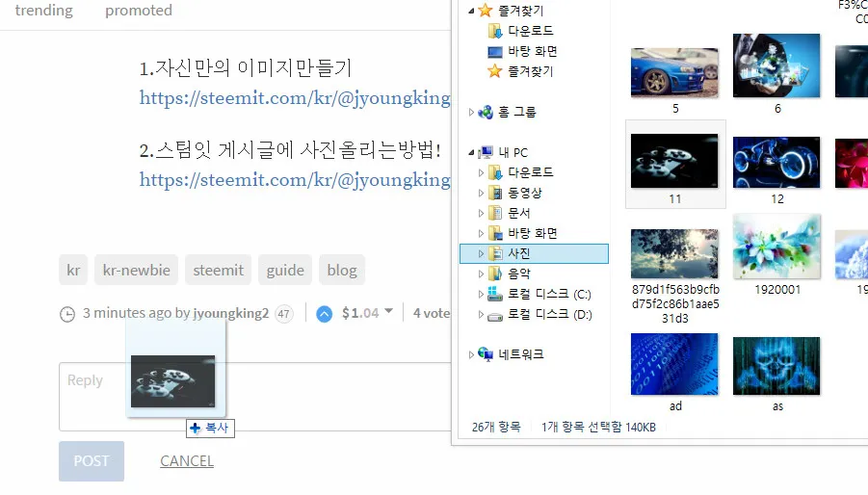Select the game controller image named 11
The height and width of the screenshot is (495, 868).
pyautogui.click(x=674, y=161)
